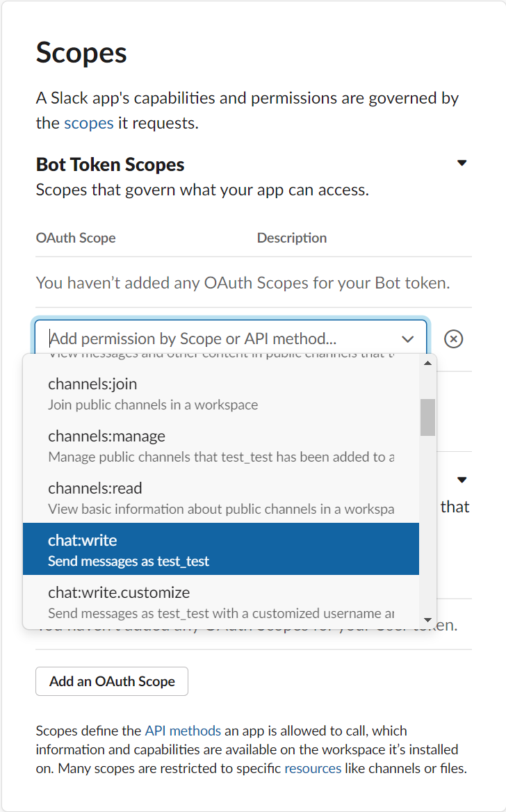Open the API methods link

[x=183, y=731]
